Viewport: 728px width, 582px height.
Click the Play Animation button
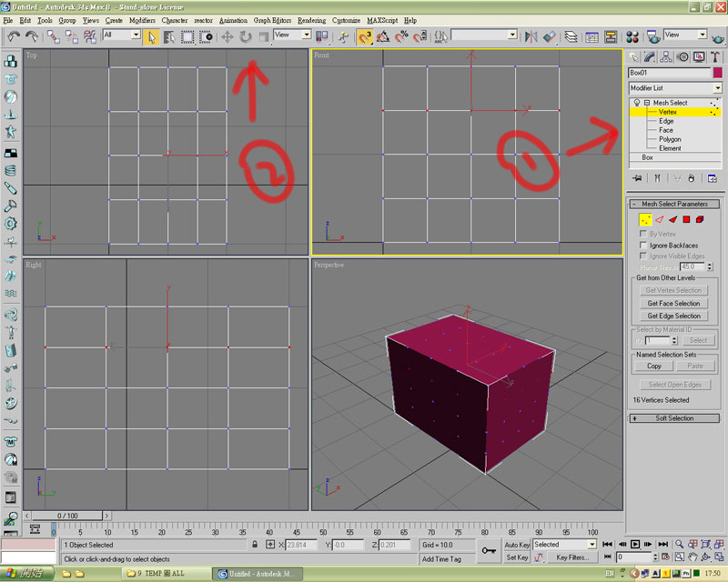635,544
